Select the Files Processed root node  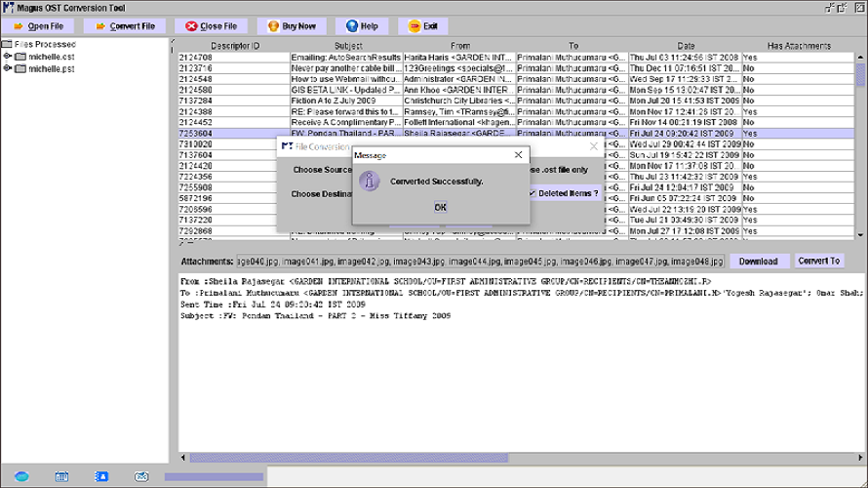tap(45, 44)
